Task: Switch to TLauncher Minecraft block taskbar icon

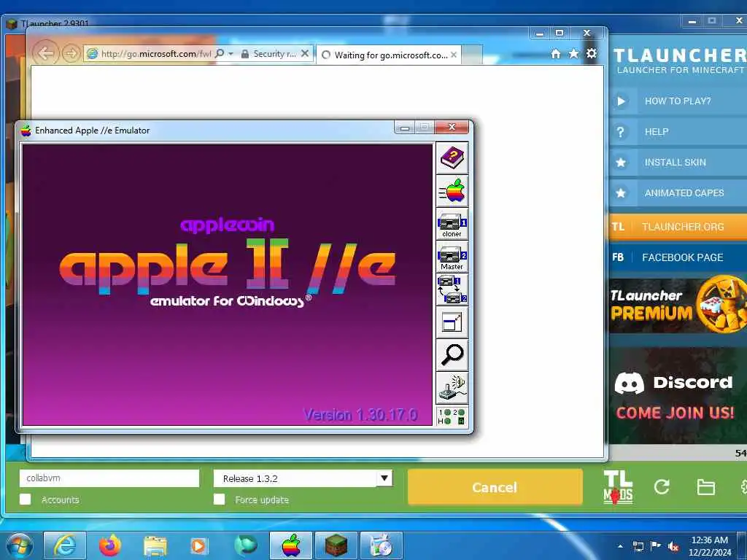Action: [x=336, y=545]
